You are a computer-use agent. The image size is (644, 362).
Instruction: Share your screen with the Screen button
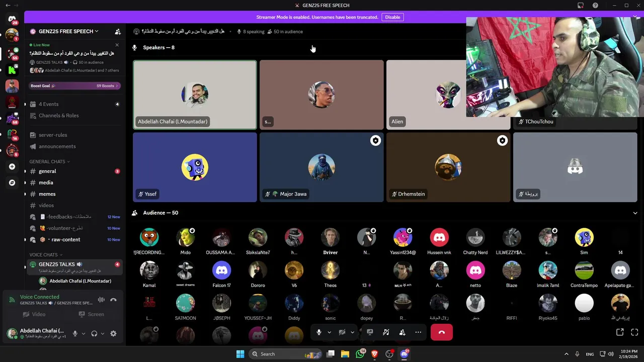tap(91, 314)
